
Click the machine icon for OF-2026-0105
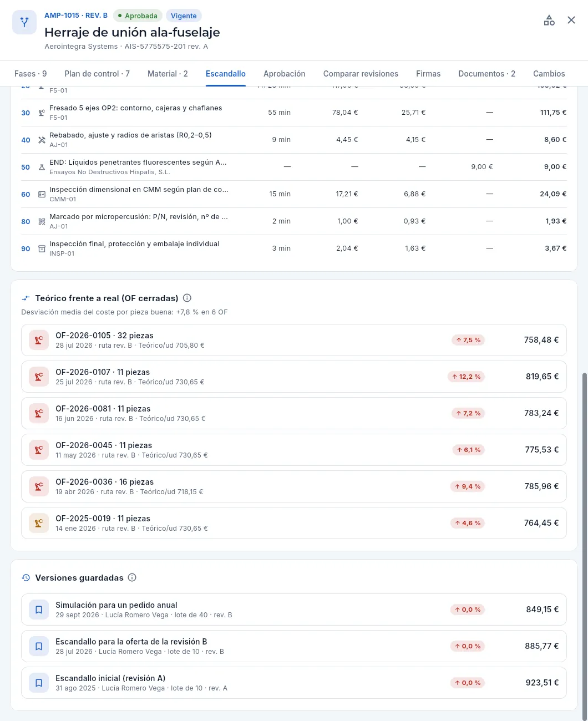(x=39, y=340)
